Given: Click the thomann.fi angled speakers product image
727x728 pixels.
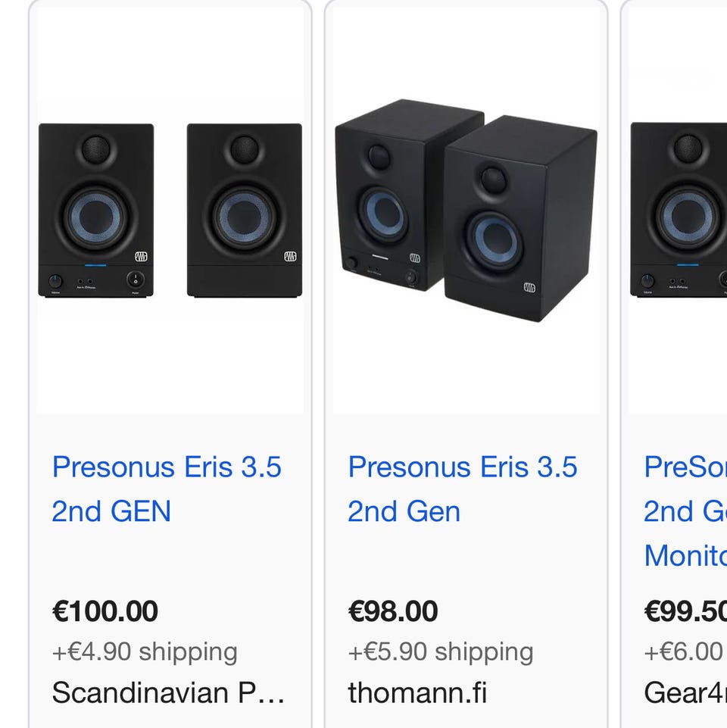Looking at the screenshot, I should [466, 211].
